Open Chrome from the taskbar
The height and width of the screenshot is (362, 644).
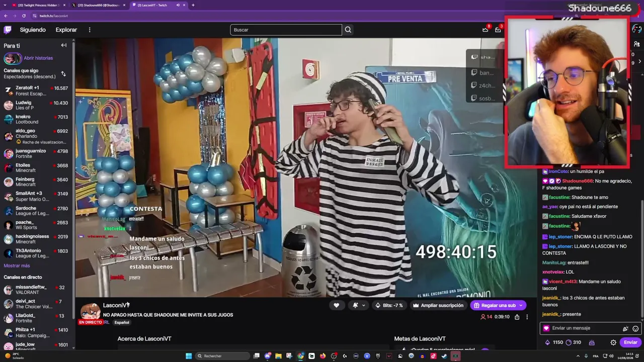(300, 356)
